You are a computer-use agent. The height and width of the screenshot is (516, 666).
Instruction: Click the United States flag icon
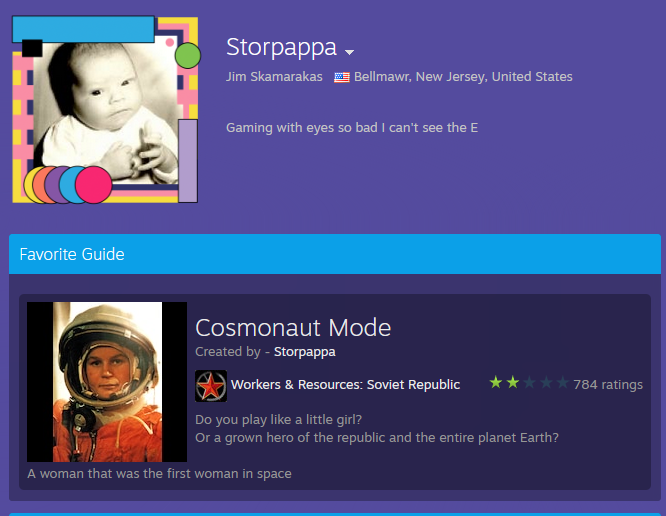point(341,77)
